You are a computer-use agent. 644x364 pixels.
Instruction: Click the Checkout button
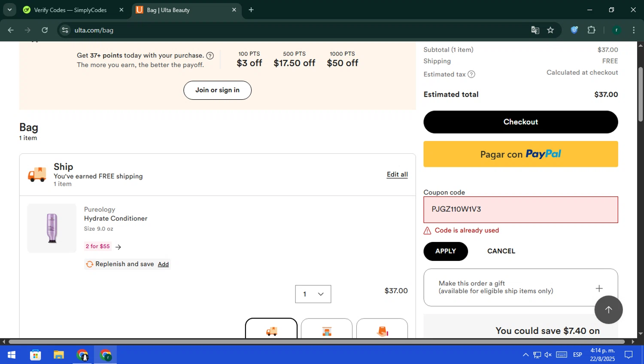[520, 122]
